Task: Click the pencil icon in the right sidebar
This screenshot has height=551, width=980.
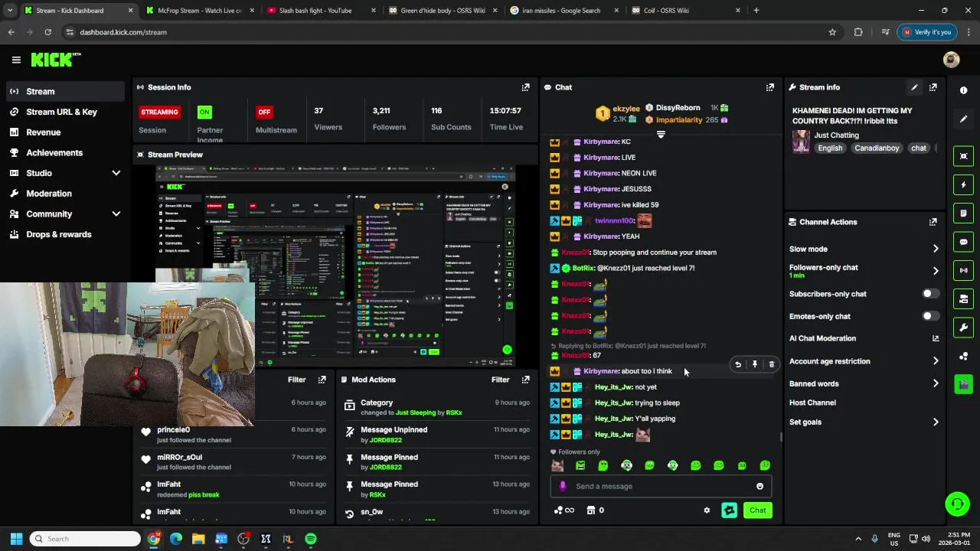Action: [963, 119]
